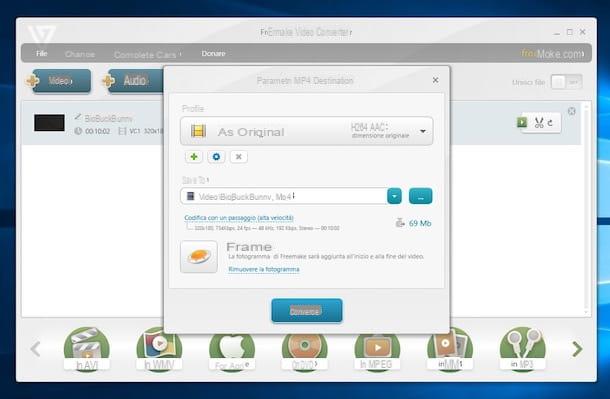Delete profile with the gray X icon
Screen dimensions: 610x399
[x=238, y=157]
